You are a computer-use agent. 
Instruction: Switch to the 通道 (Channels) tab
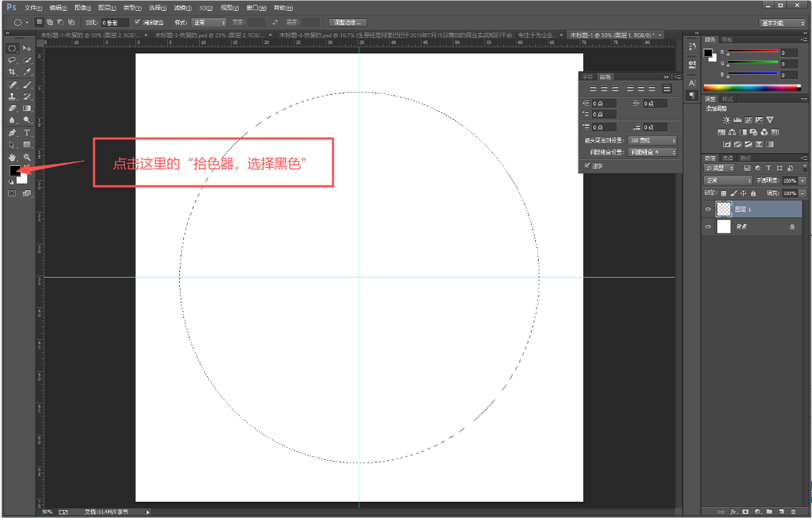click(x=726, y=158)
